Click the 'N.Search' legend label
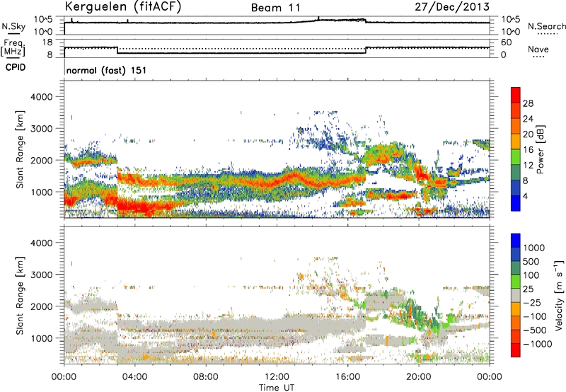This screenshot has width=566, height=392. pos(546,26)
